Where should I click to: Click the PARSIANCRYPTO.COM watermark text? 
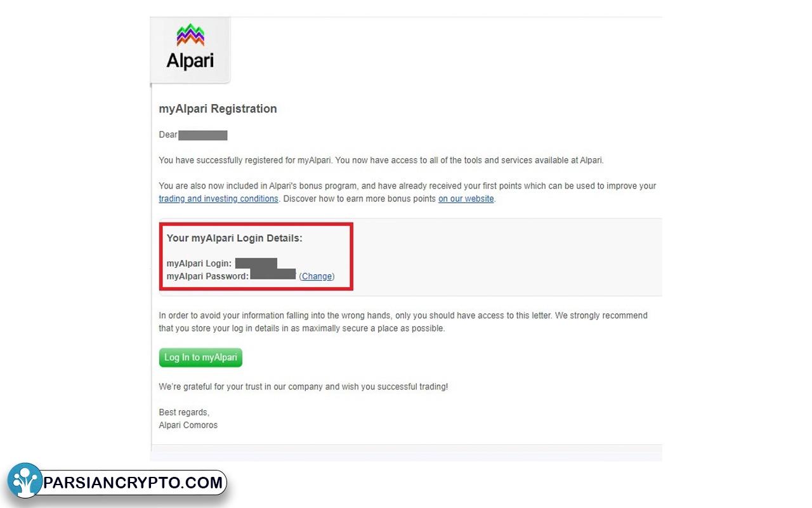(133, 483)
